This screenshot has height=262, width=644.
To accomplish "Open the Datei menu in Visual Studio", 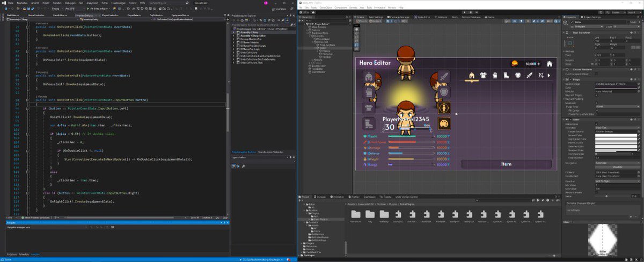I will click(10, 3).
